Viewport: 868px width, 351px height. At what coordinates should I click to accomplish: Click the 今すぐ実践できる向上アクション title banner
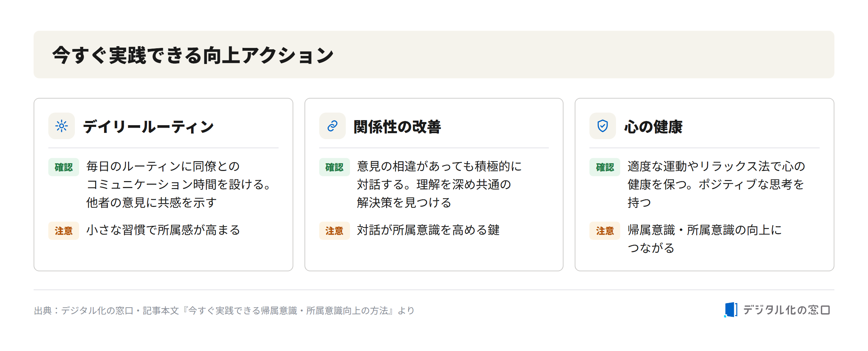434,55
